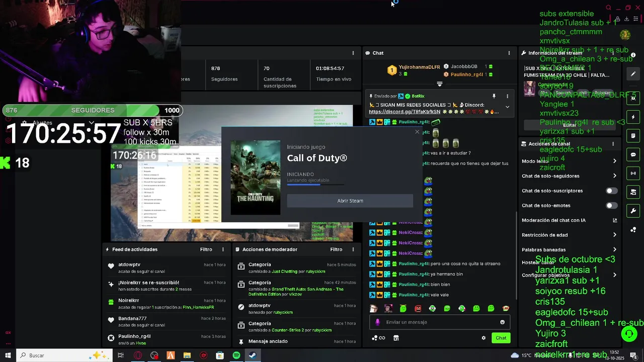
Task: Open the wrench tools icon in right sidebar
Action: point(633,211)
